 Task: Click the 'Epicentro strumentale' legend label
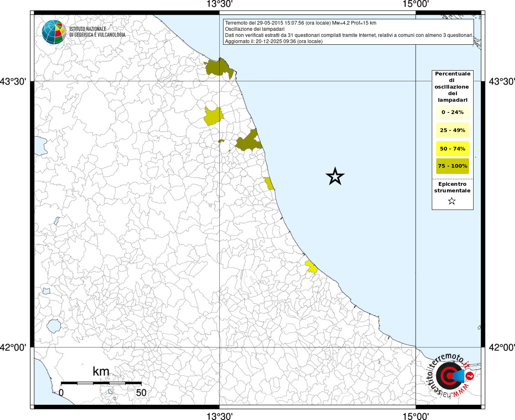(x=452, y=187)
